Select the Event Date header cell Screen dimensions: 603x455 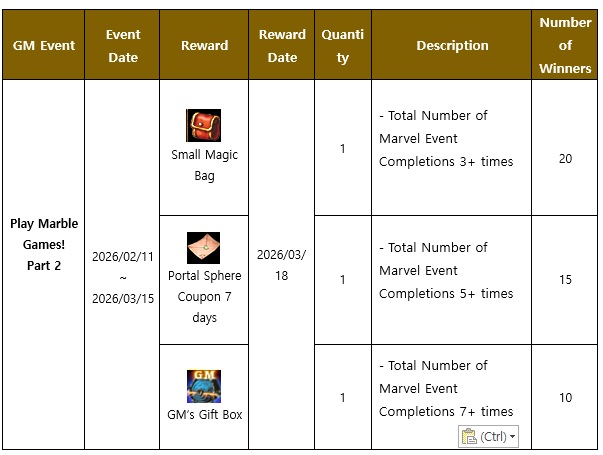(123, 46)
